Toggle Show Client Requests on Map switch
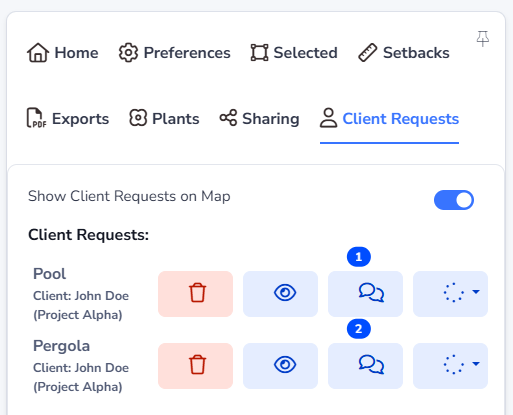 click(454, 200)
